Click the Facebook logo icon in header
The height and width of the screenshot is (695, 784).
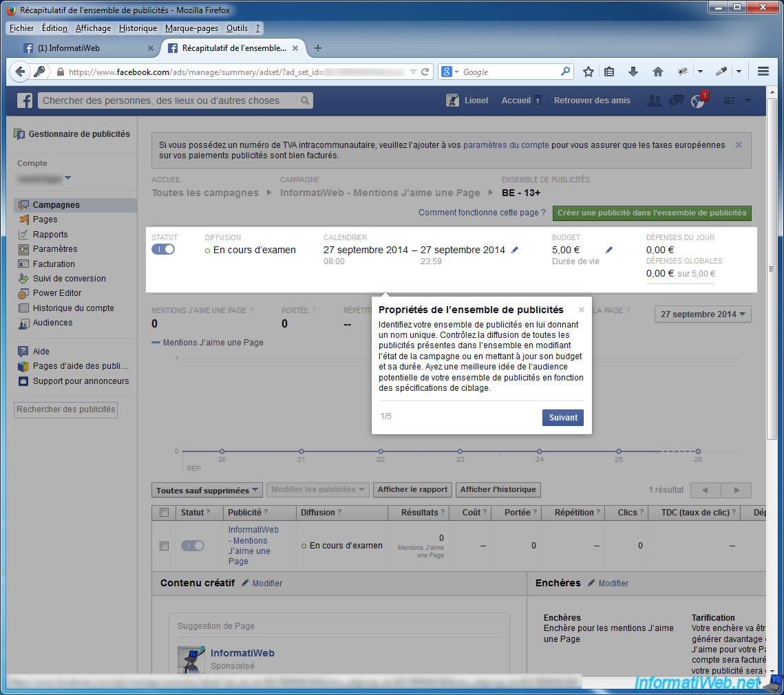coord(25,100)
